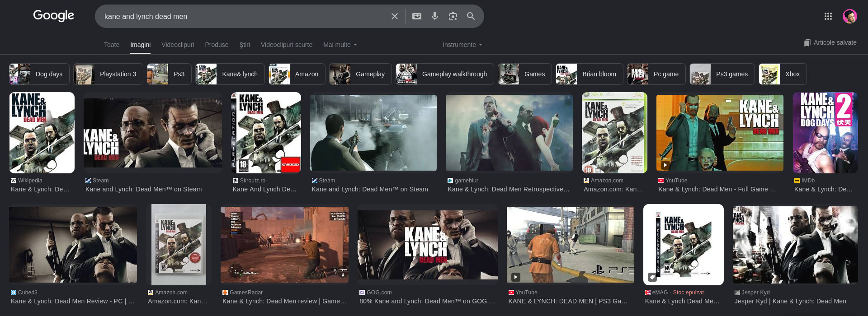Open the Google account profile avatar

pos(850,16)
